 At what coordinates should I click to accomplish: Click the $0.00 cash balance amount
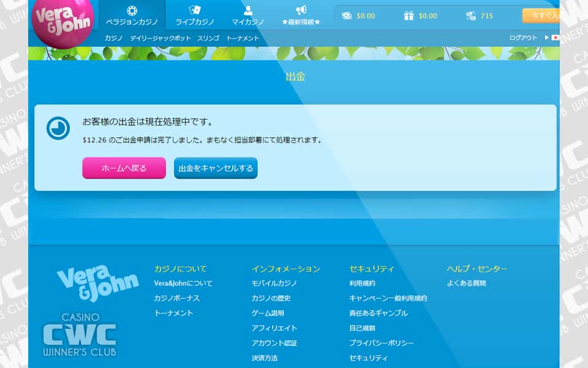click(x=366, y=16)
